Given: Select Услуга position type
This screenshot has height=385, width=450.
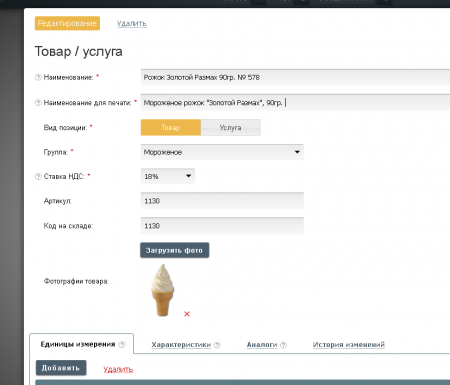Looking at the screenshot, I should [x=230, y=127].
